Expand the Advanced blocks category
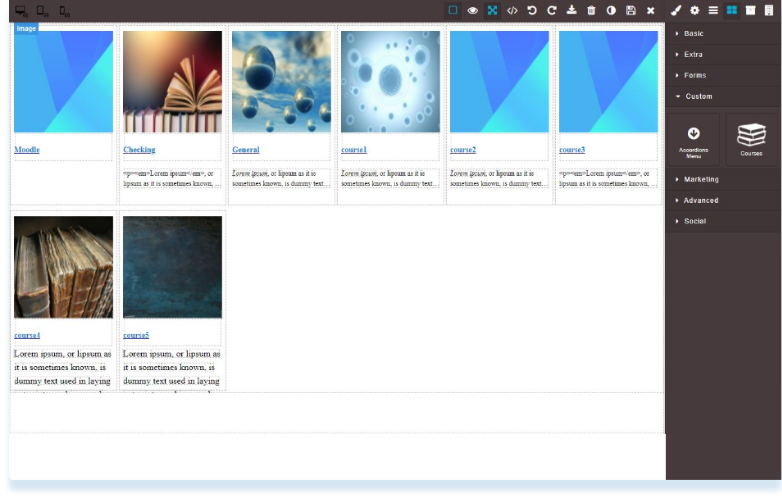This screenshot has width=782, height=501. [x=724, y=200]
